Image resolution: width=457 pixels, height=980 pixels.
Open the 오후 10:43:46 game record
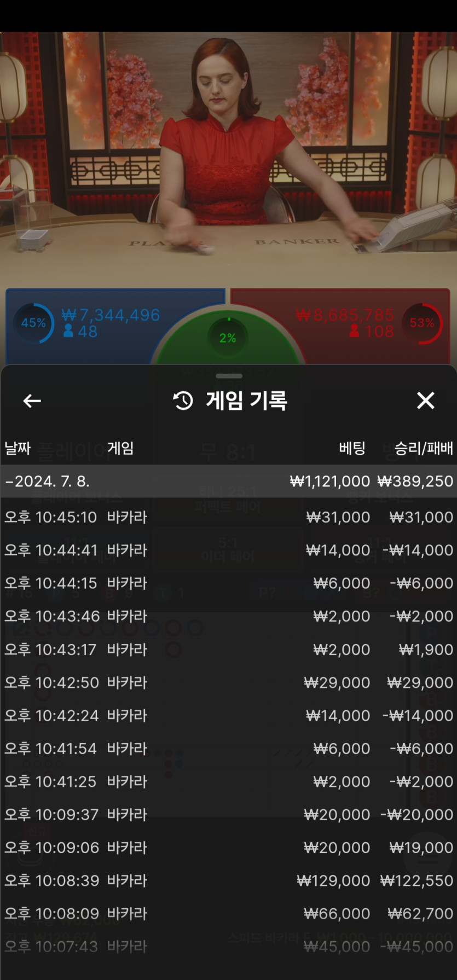[229, 616]
